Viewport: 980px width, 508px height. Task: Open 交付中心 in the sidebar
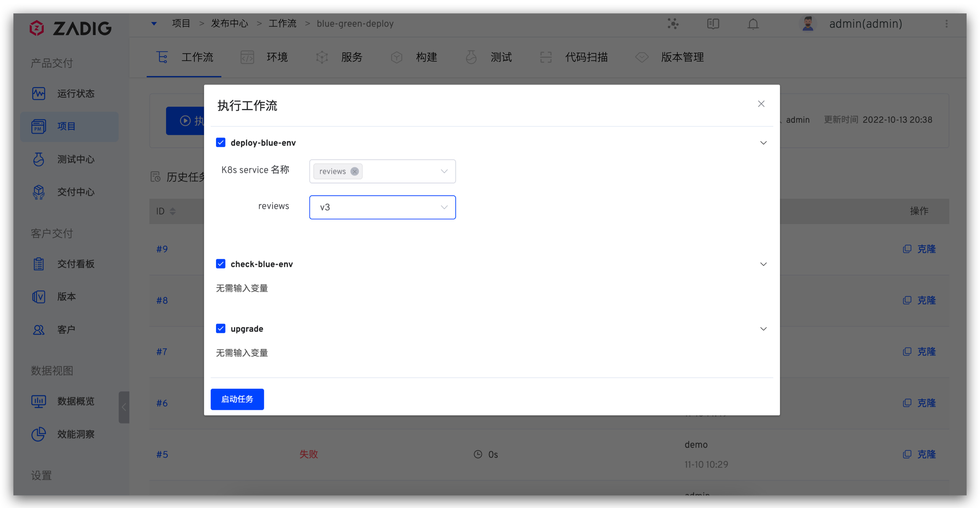[x=76, y=192]
